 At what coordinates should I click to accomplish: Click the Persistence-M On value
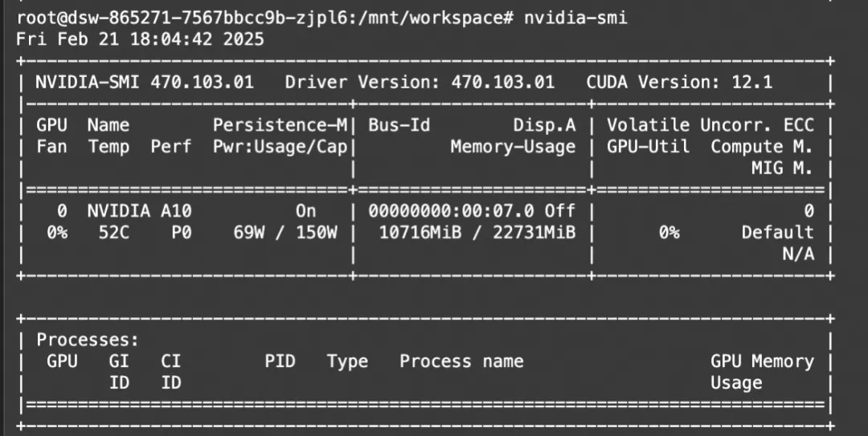click(x=305, y=211)
